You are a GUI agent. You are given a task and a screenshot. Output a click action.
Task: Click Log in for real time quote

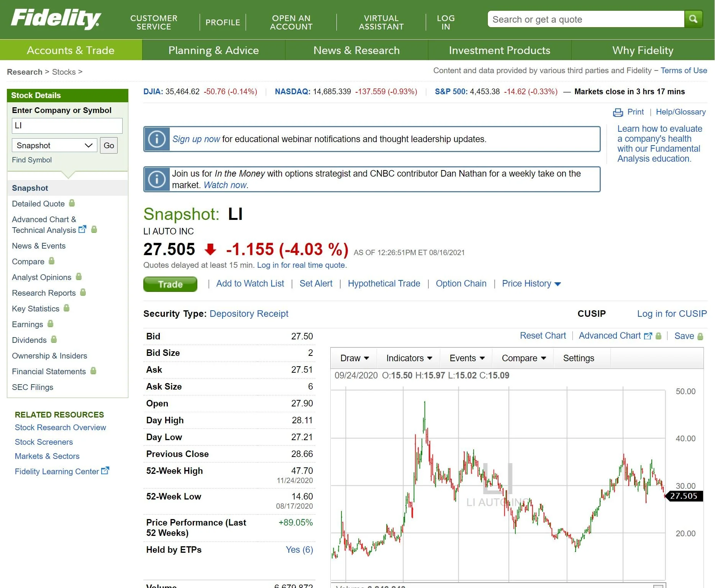tap(302, 265)
